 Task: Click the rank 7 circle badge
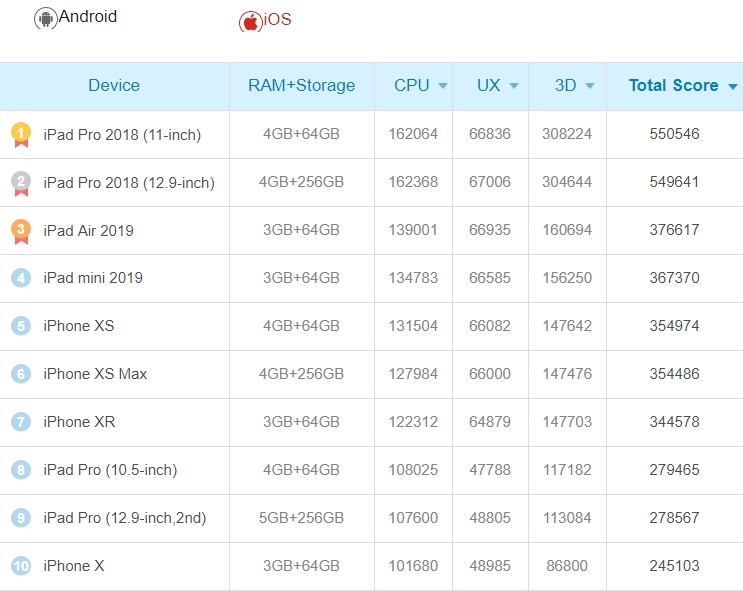pos(21,422)
